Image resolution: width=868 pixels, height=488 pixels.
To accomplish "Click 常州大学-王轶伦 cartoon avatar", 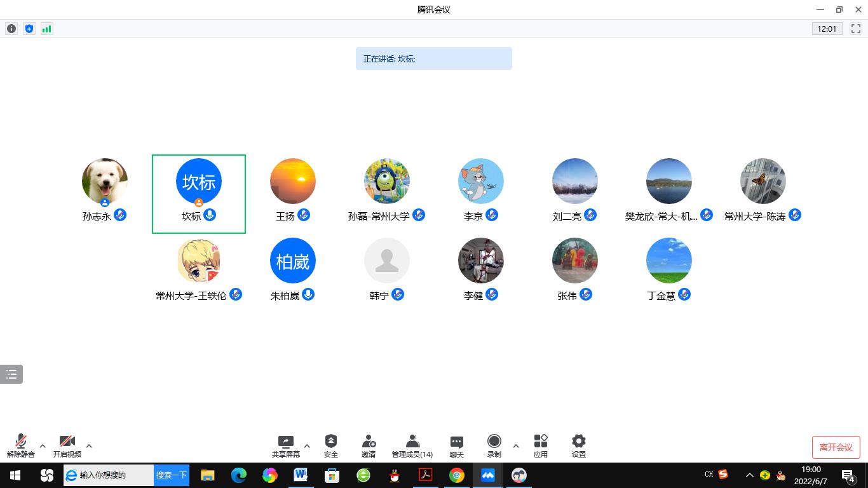I will click(199, 261).
